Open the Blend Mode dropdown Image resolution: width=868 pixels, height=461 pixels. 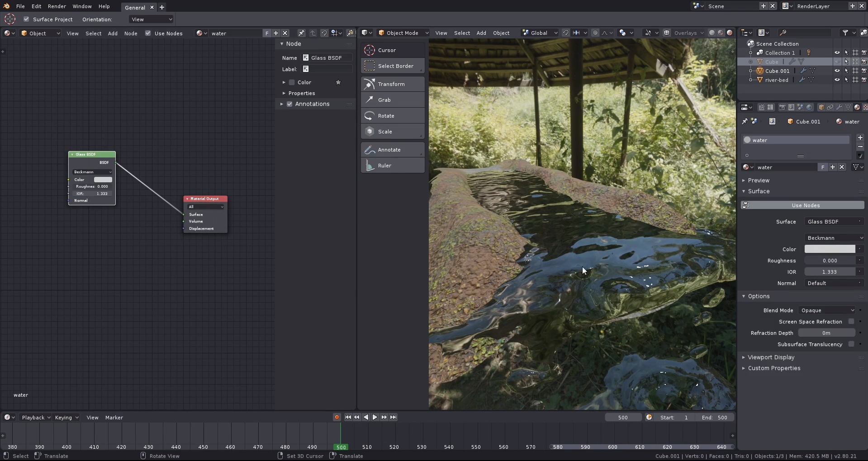827,310
